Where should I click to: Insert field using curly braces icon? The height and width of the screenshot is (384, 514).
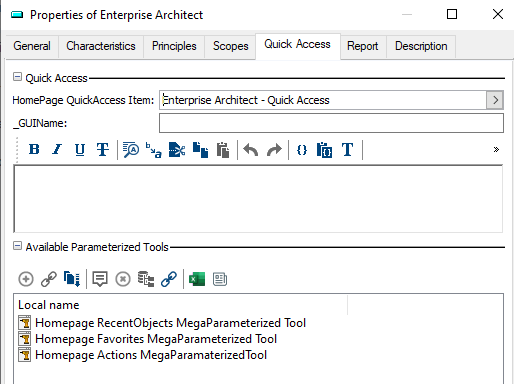pyautogui.click(x=302, y=150)
